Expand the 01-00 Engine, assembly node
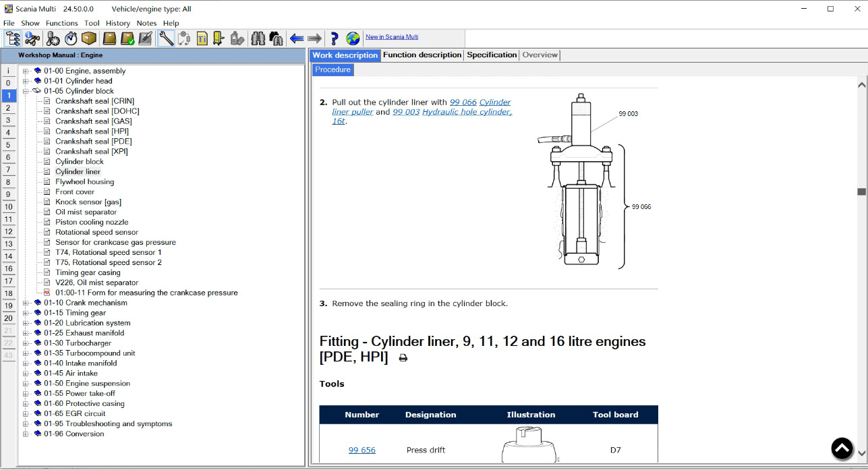This screenshot has width=868, height=470. (x=26, y=71)
